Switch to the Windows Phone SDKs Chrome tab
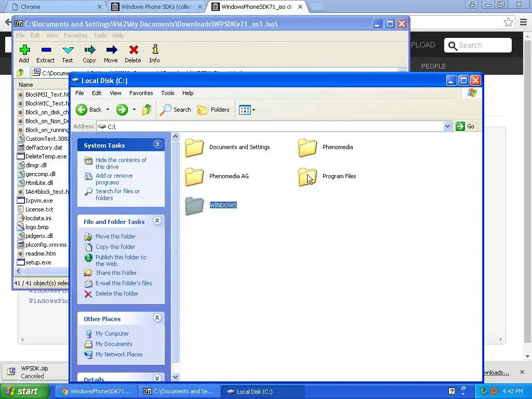Screen dimensions: 532x399 (156, 7)
